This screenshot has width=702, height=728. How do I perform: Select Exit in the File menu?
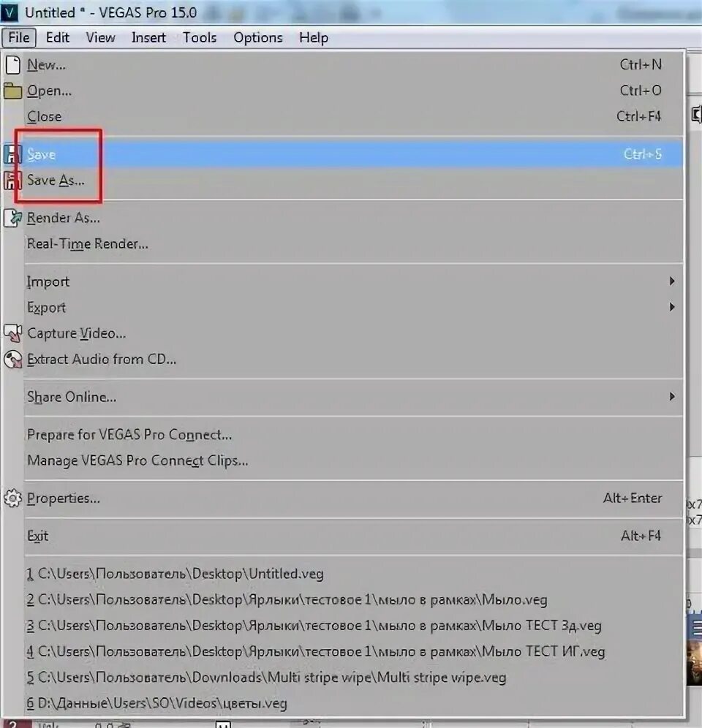tap(344, 536)
